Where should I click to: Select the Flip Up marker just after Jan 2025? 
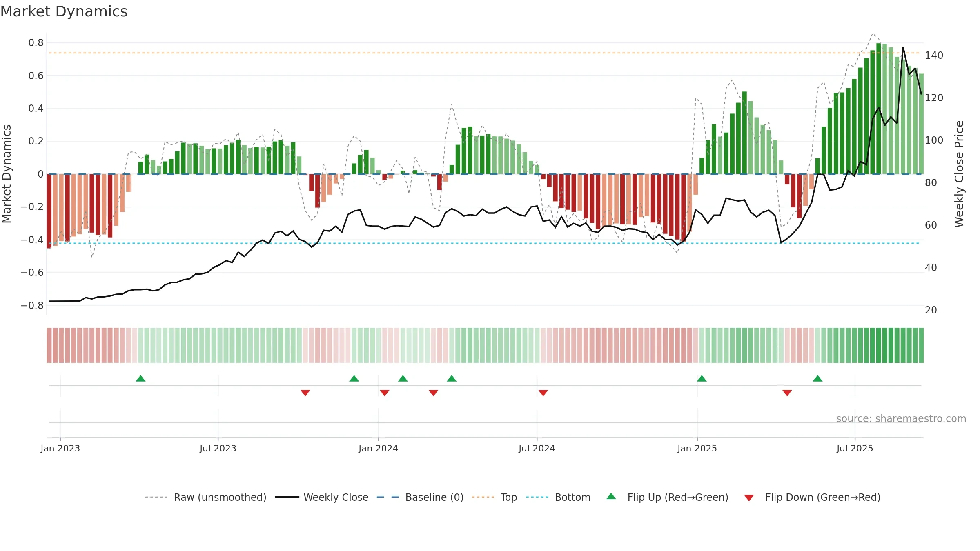702,378
